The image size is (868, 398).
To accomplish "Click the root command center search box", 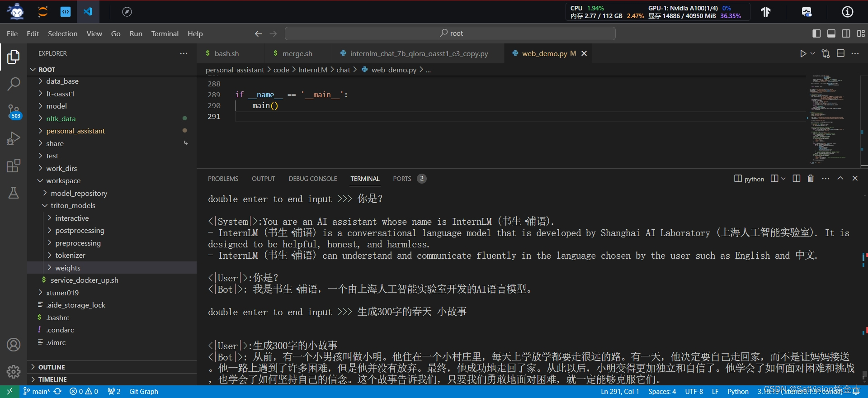I will [x=450, y=33].
